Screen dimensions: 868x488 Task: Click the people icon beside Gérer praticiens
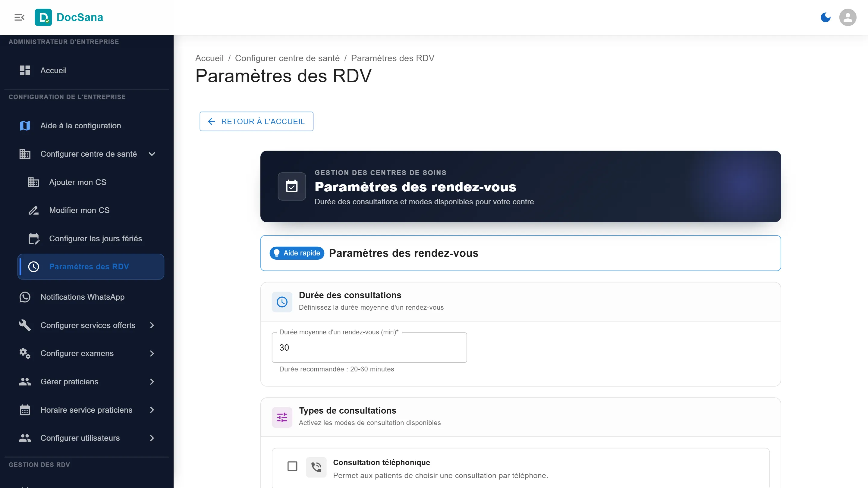coord(25,382)
